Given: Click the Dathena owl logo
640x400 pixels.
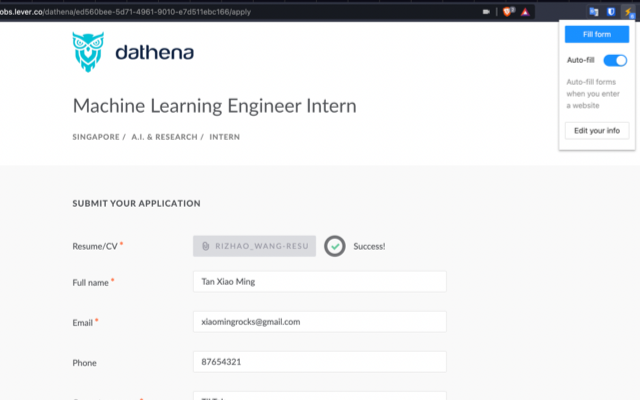Looking at the screenshot, I should click(88, 52).
